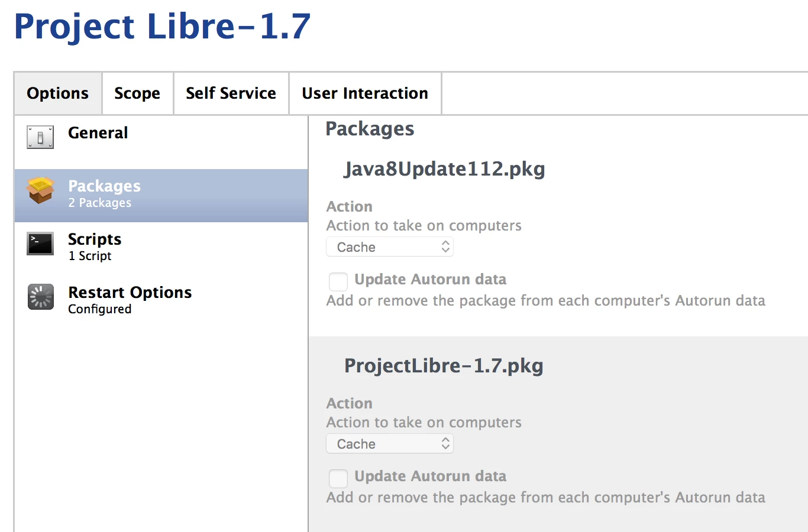Open Restart Options 'Configured' entry
Image resolution: width=808 pixels, height=532 pixels.
coord(161,302)
